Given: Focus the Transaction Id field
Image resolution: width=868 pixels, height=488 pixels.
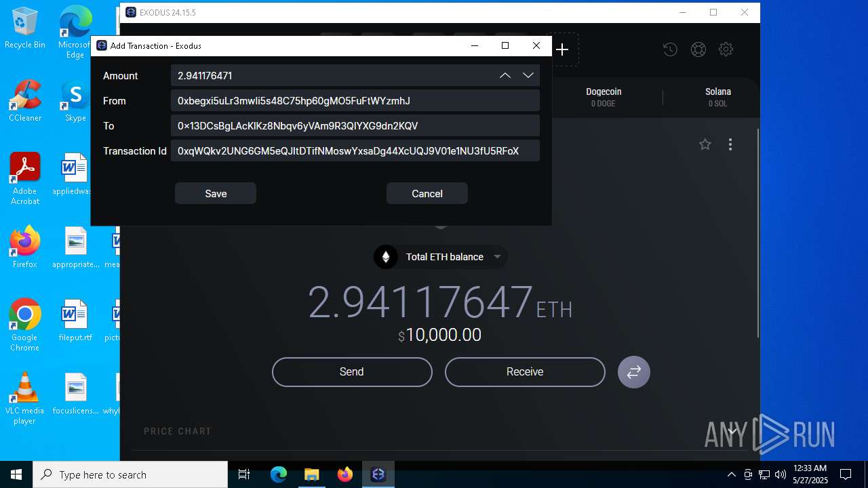Looking at the screenshot, I should (355, 150).
